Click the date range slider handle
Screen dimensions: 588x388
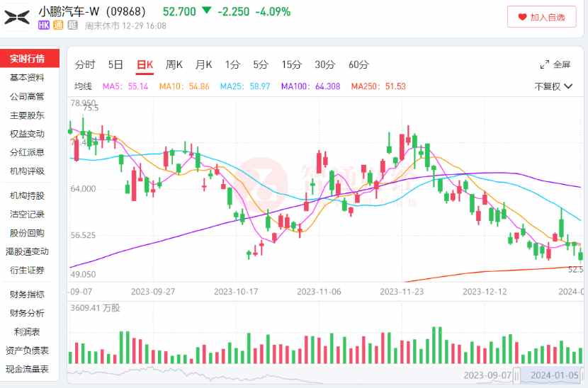(516, 375)
